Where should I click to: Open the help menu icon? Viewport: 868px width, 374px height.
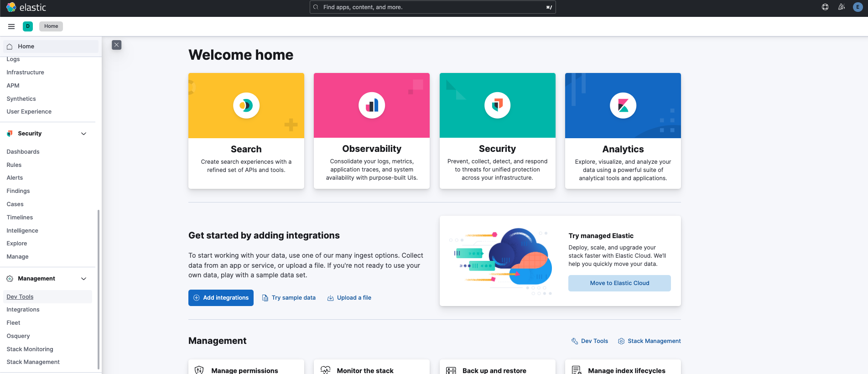click(x=825, y=7)
